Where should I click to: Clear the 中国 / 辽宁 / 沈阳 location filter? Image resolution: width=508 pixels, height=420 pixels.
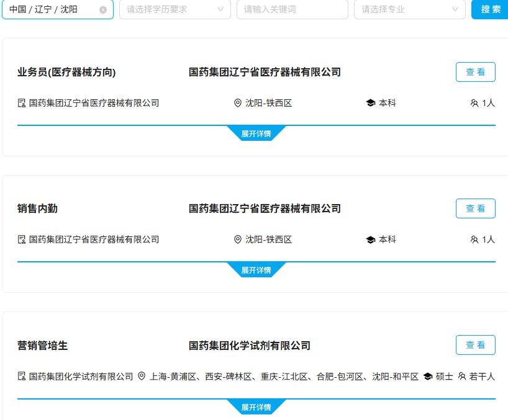(x=103, y=10)
